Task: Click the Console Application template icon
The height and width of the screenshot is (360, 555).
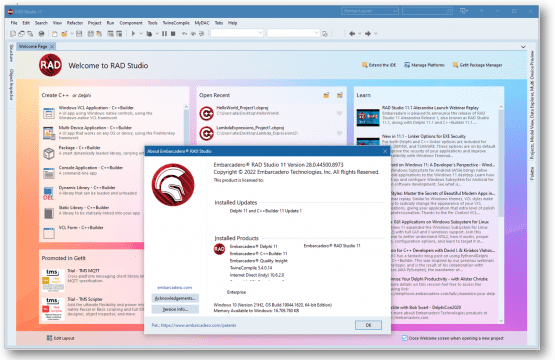Action: [x=49, y=173]
